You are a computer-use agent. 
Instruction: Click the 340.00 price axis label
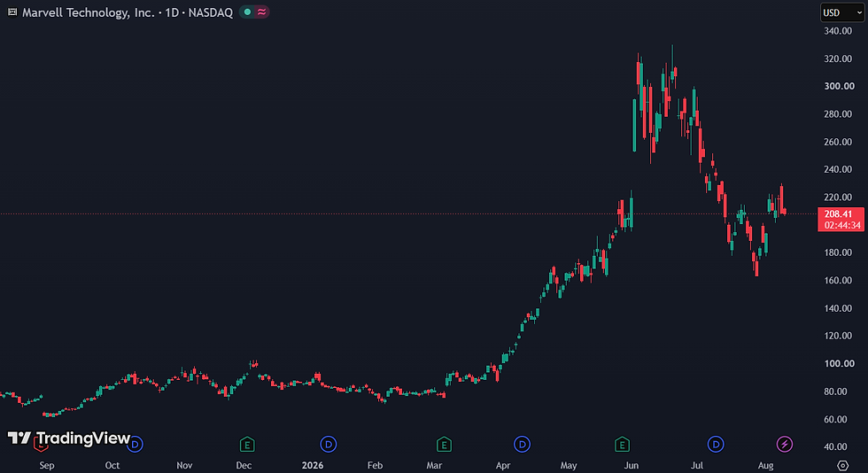pyautogui.click(x=838, y=31)
